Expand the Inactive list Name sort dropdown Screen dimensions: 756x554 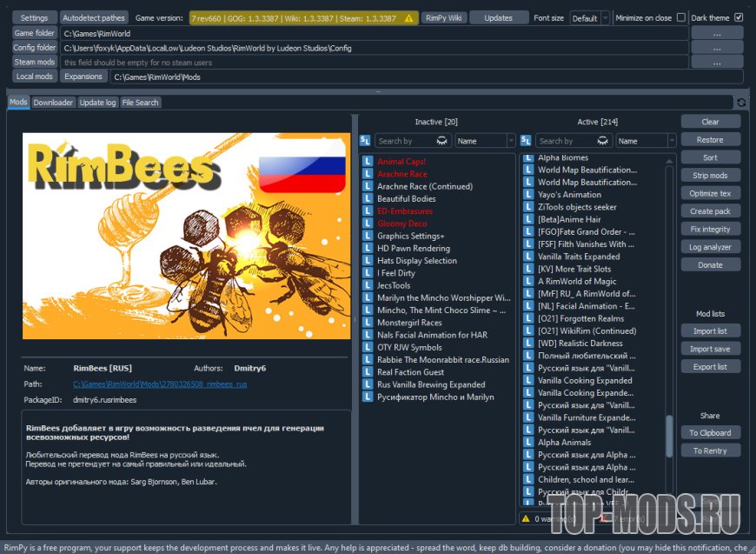(x=485, y=141)
